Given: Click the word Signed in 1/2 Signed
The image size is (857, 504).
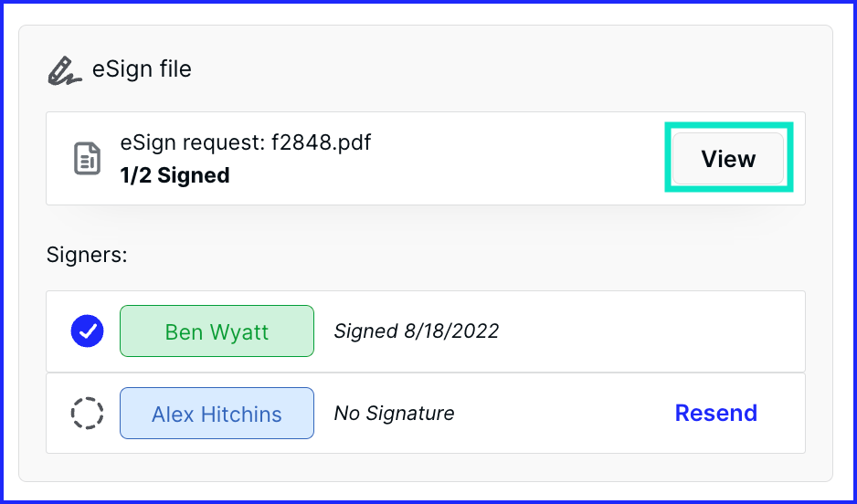Looking at the screenshot, I should [194, 175].
